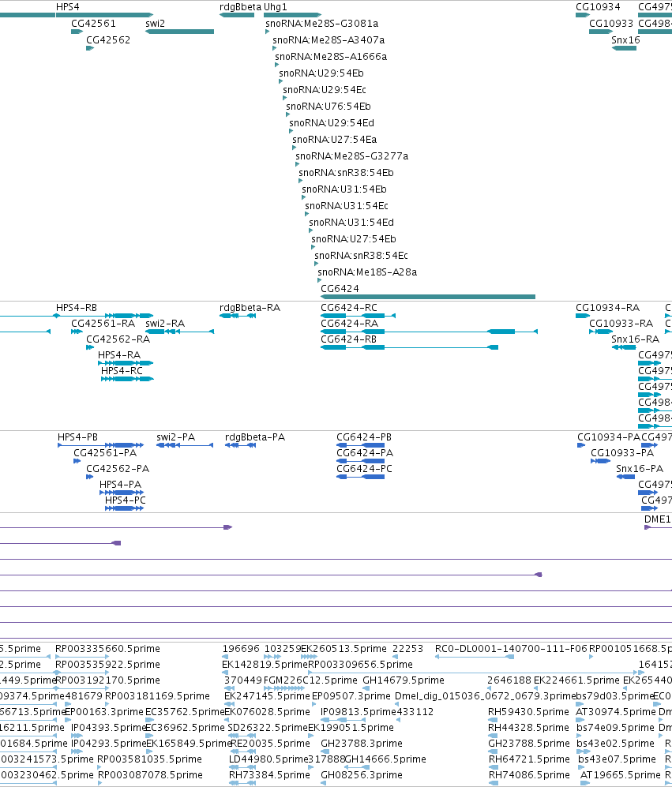672x787 pixels.
Task: Click snoRNA:Me28S-A1666a feature label
Action: (x=331, y=57)
